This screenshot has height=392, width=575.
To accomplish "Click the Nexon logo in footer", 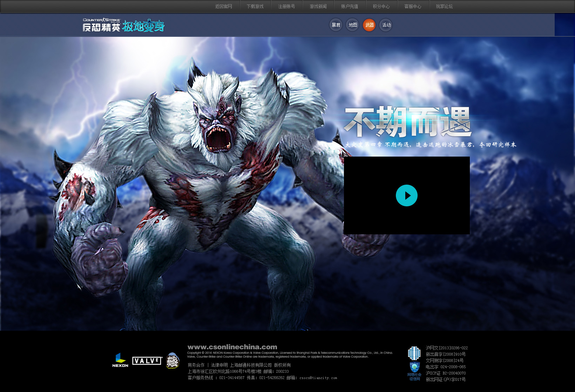I will 120,360.
